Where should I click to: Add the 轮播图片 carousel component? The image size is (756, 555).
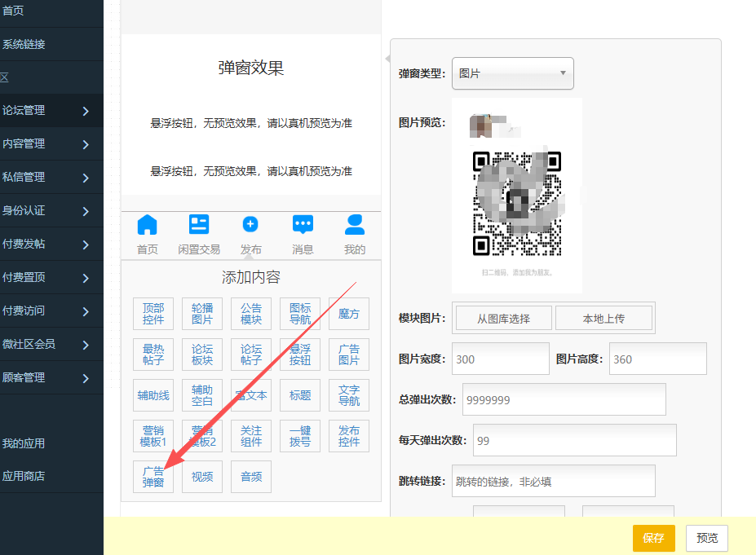202,314
